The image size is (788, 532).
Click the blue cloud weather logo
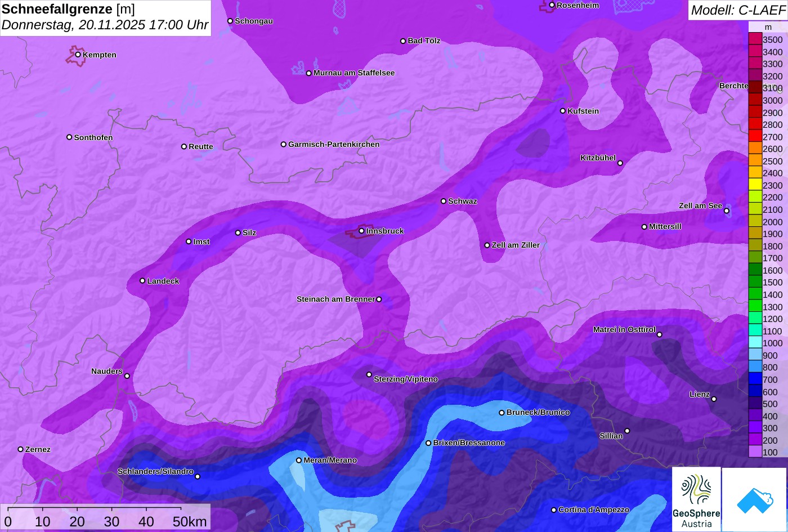[x=755, y=499]
